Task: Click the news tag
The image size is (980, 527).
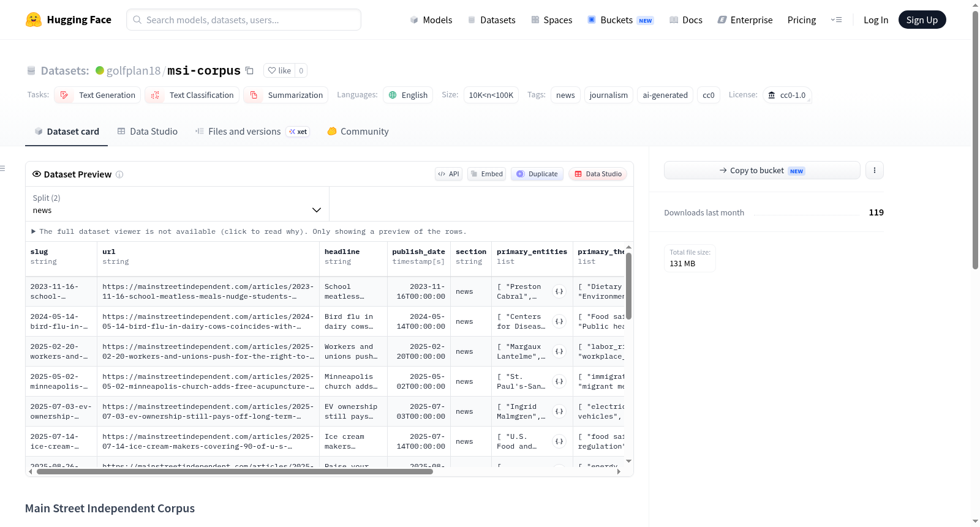Action: tap(565, 95)
